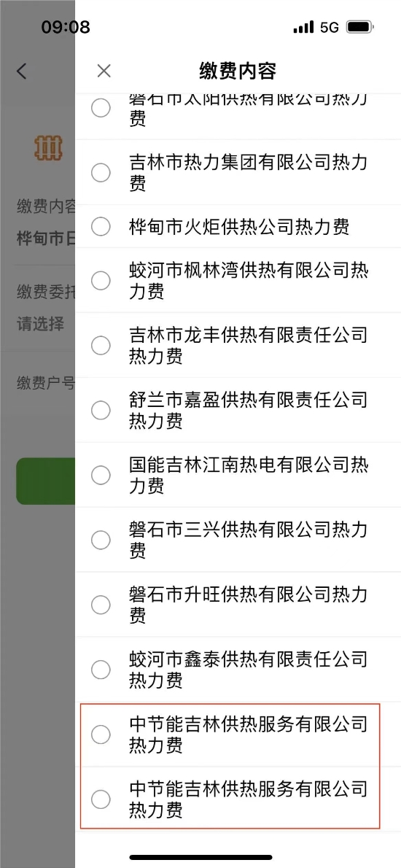Tap the heating radiator icon
This screenshot has width=401, height=868.
(49, 148)
